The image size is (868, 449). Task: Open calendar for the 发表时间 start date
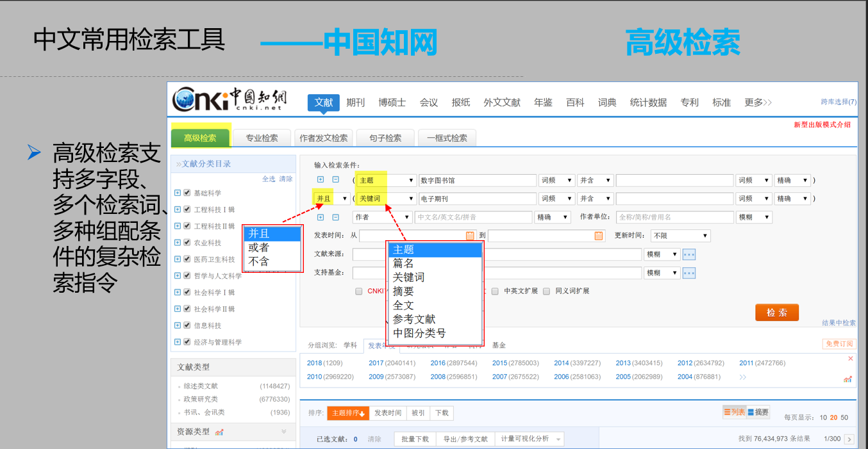coord(470,236)
